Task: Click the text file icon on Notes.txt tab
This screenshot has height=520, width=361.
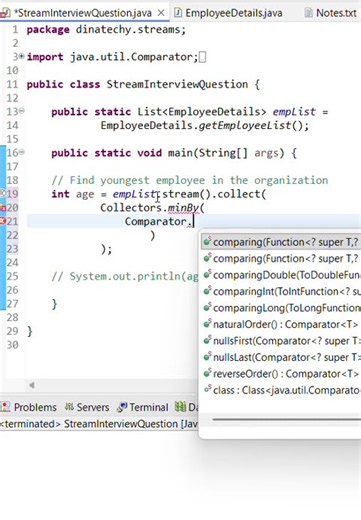Action: coord(309,13)
